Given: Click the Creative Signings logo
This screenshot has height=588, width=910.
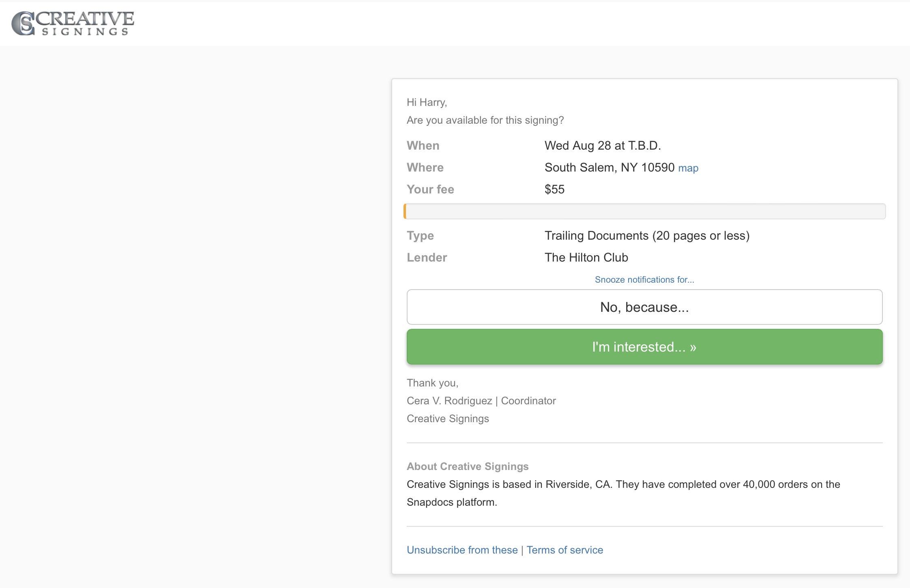Looking at the screenshot, I should pyautogui.click(x=73, y=24).
